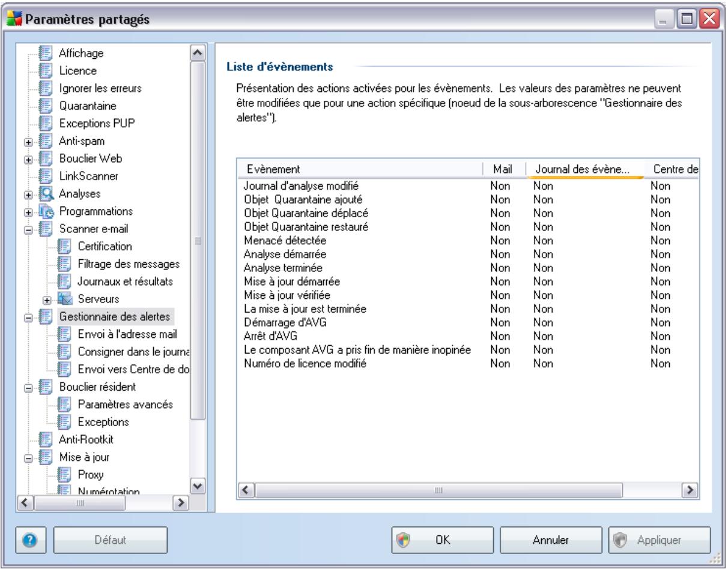Select the Mise à jour vérifiée row

click(x=467, y=295)
